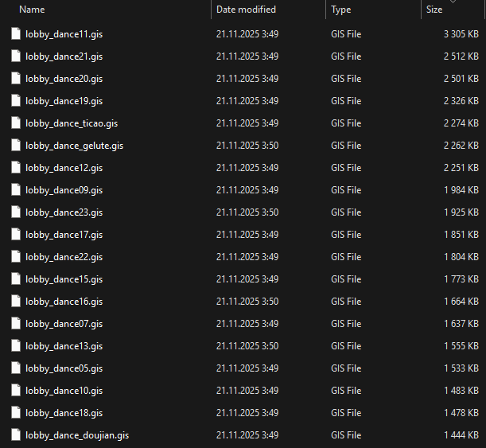The image size is (486, 448).
Task: Click the lobby_dance07.gis file name
Action: [x=64, y=324]
